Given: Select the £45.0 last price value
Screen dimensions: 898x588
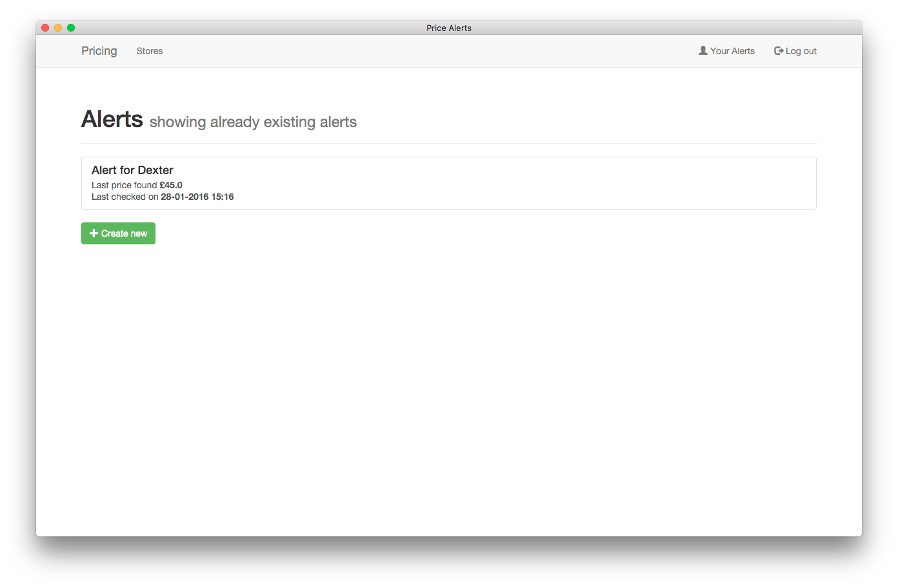Looking at the screenshot, I should tap(171, 185).
